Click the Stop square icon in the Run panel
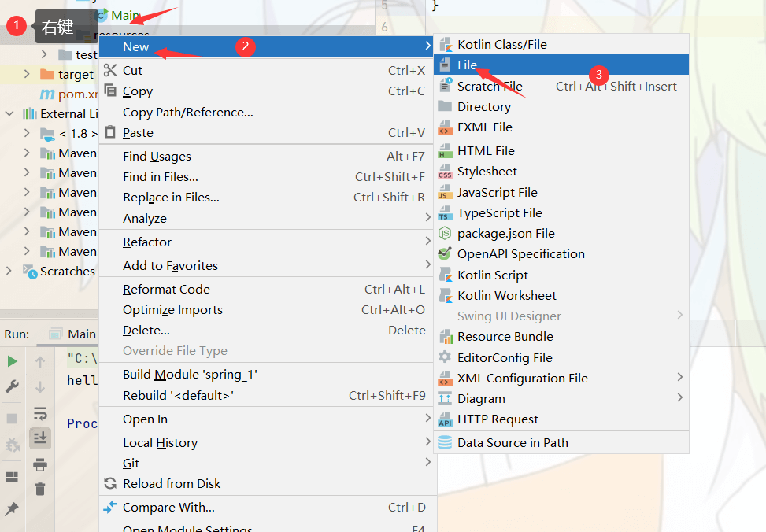Screen dimensions: 766x532 (12, 419)
